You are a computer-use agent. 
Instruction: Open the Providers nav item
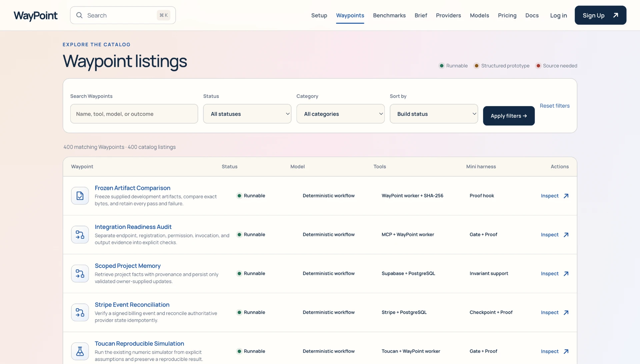448,15
